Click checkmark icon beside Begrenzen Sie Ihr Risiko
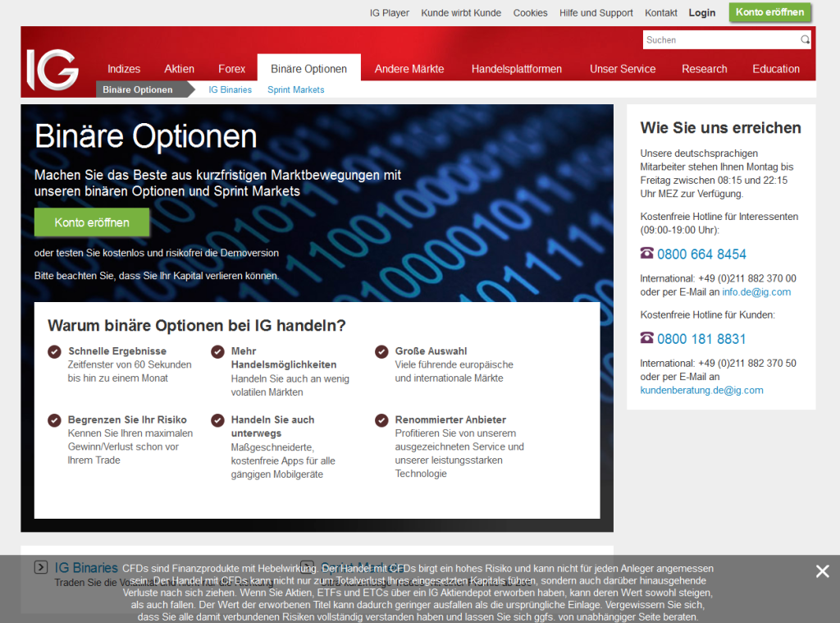 (54, 420)
